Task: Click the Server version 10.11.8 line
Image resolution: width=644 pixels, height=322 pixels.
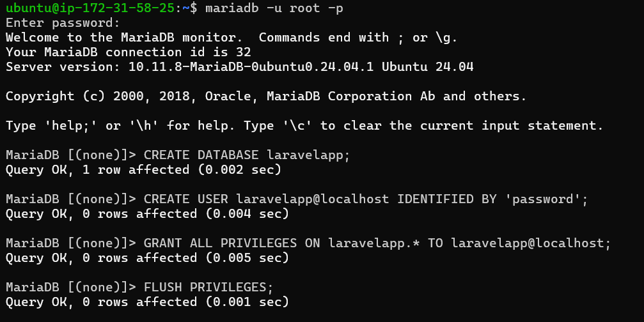Action: 239,67
